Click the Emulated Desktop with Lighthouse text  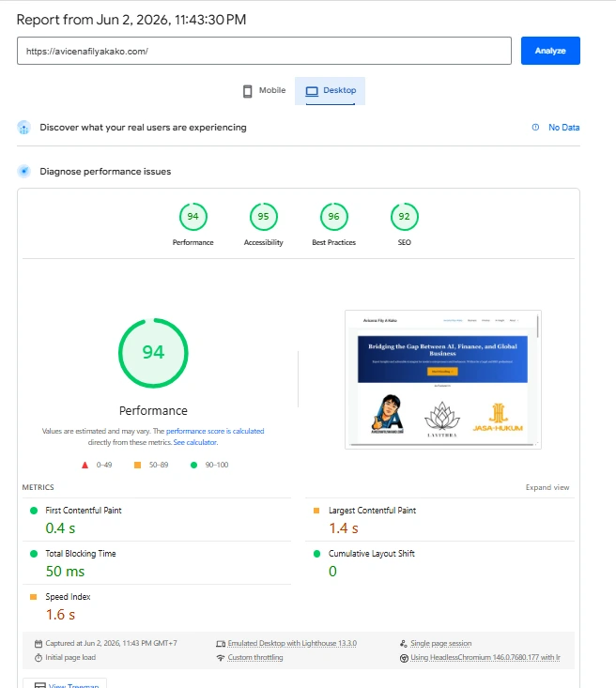pos(292,643)
